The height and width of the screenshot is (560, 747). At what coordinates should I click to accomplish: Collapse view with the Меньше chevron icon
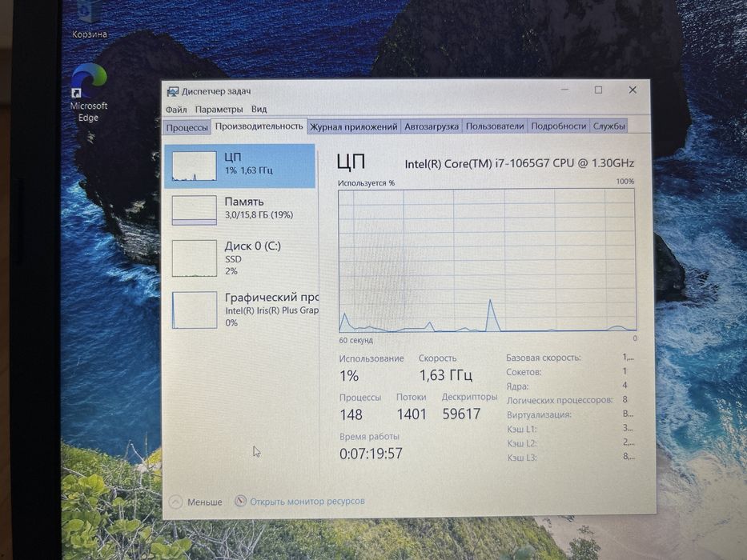pyautogui.click(x=175, y=502)
